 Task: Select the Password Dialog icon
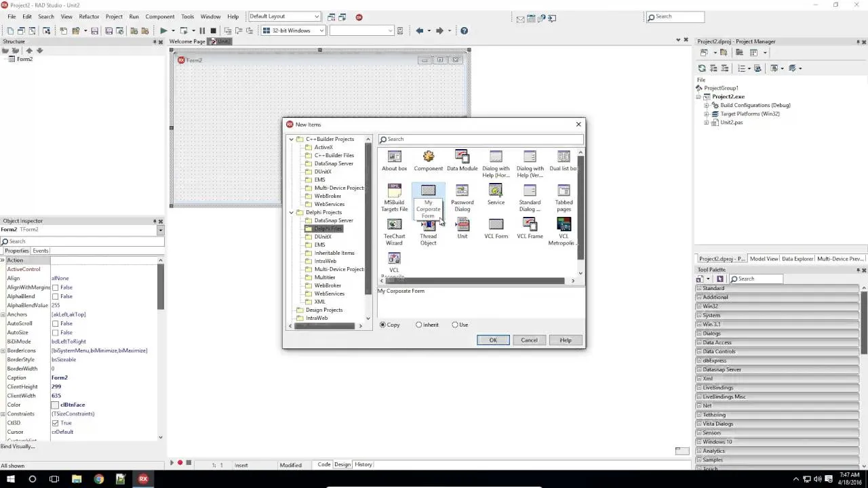462,190
